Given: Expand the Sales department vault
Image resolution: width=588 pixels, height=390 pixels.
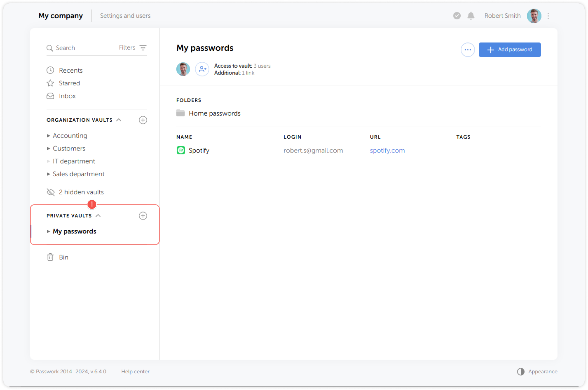Looking at the screenshot, I should pyautogui.click(x=48, y=174).
